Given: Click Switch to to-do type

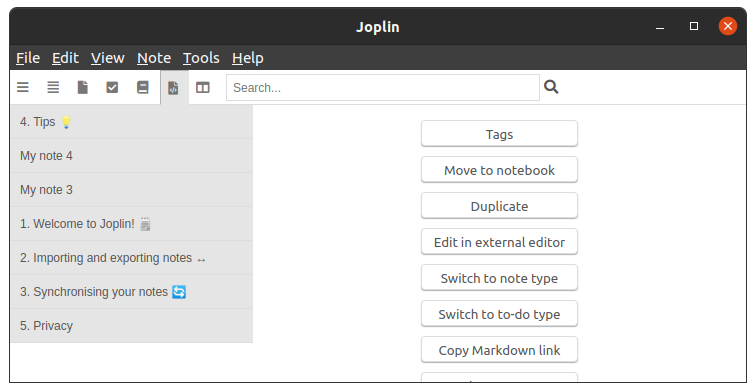Looking at the screenshot, I should (x=499, y=314).
